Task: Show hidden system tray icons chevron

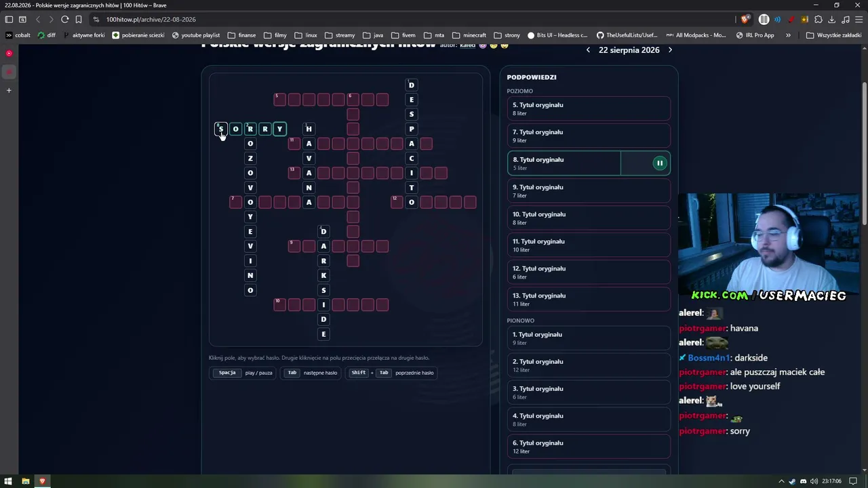Action: pos(781,481)
